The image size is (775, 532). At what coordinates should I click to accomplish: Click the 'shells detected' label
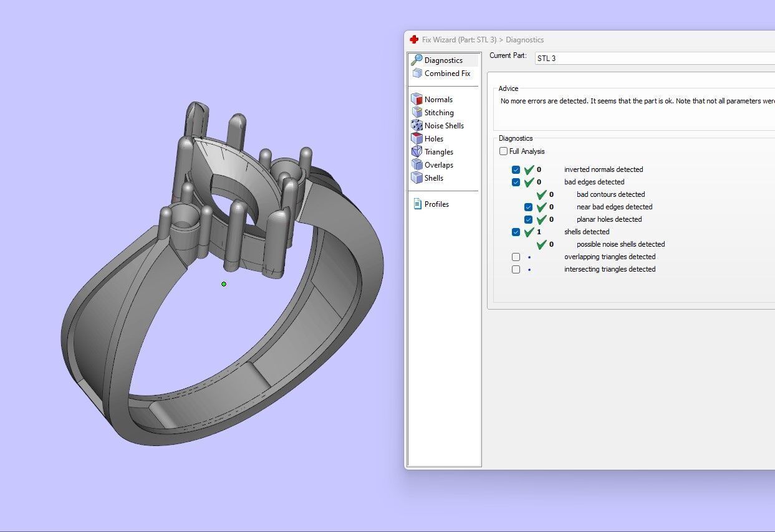[587, 232]
